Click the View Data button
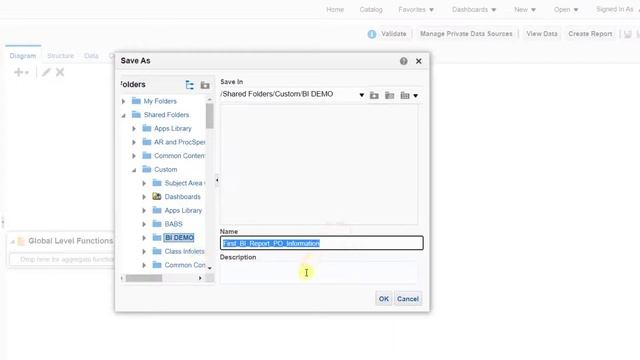Image resolution: width=640 pixels, height=360 pixels. coord(542,34)
